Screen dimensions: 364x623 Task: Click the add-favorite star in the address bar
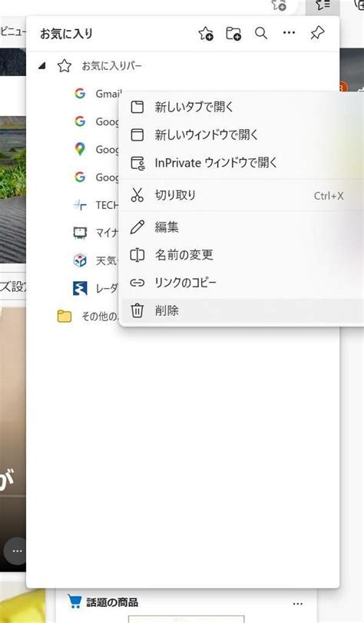tap(279, 5)
